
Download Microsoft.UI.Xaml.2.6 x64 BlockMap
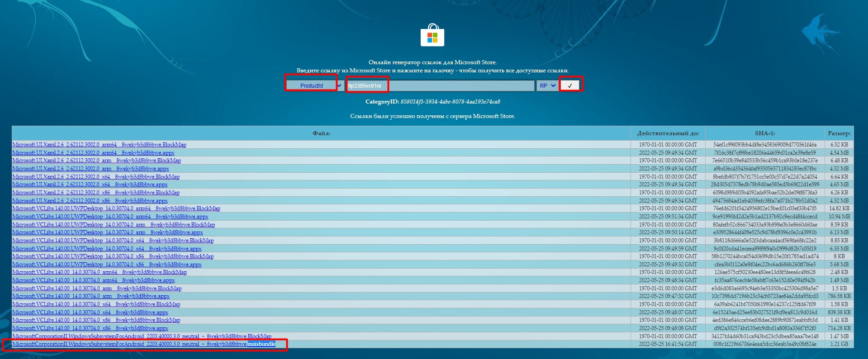point(96,177)
